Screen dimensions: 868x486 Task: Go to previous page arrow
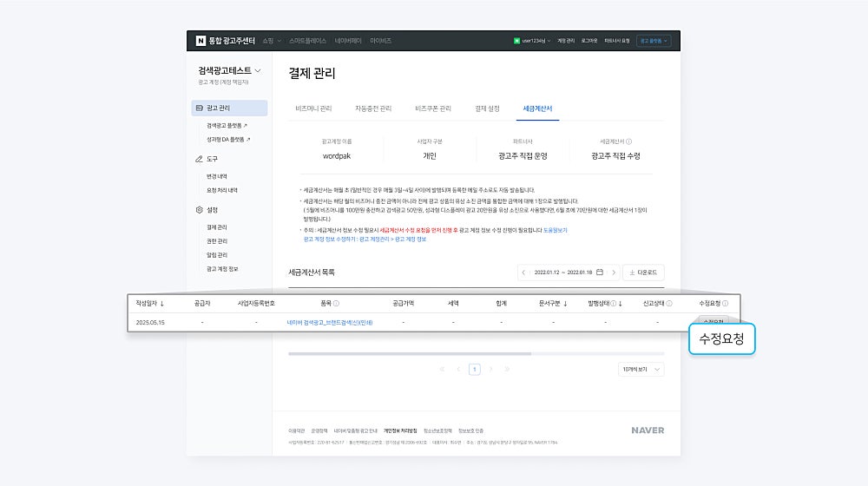pyautogui.click(x=458, y=369)
